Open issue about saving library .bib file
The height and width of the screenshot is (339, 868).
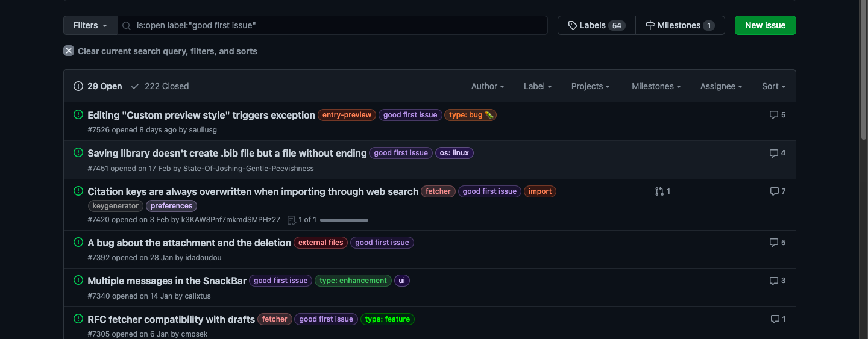pos(227,153)
